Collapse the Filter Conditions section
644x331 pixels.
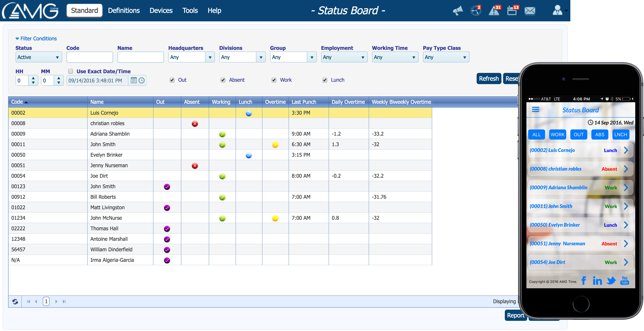pyautogui.click(x=36, y=38)
